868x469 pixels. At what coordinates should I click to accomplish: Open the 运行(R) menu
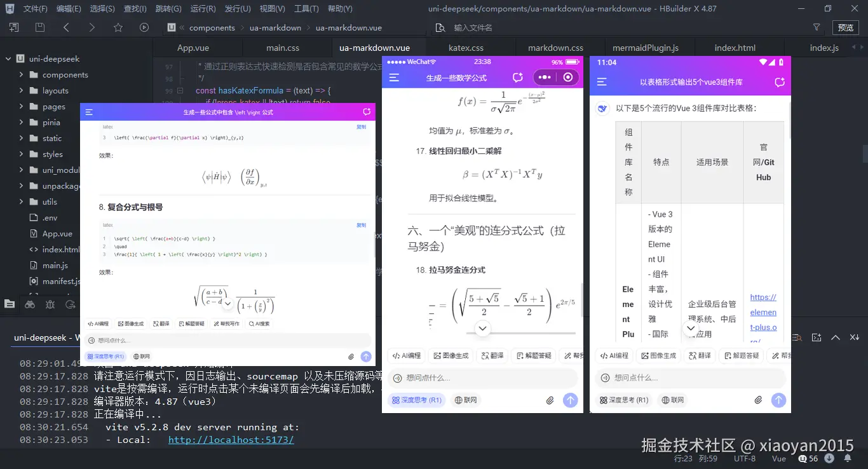(x=202, y=8)
